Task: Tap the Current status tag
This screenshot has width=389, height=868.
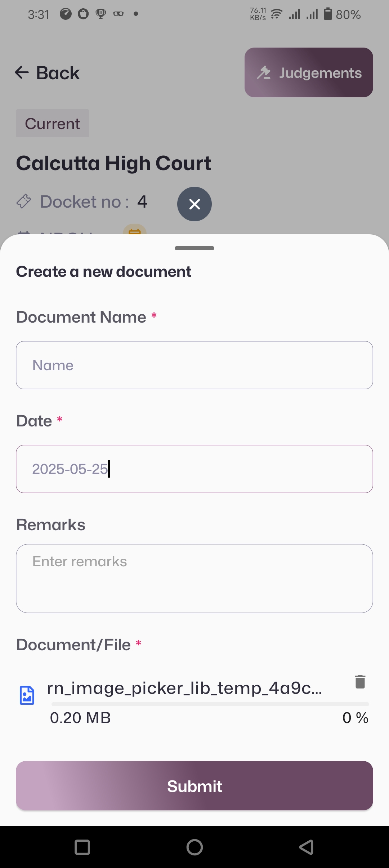Action: pos(53,124)
